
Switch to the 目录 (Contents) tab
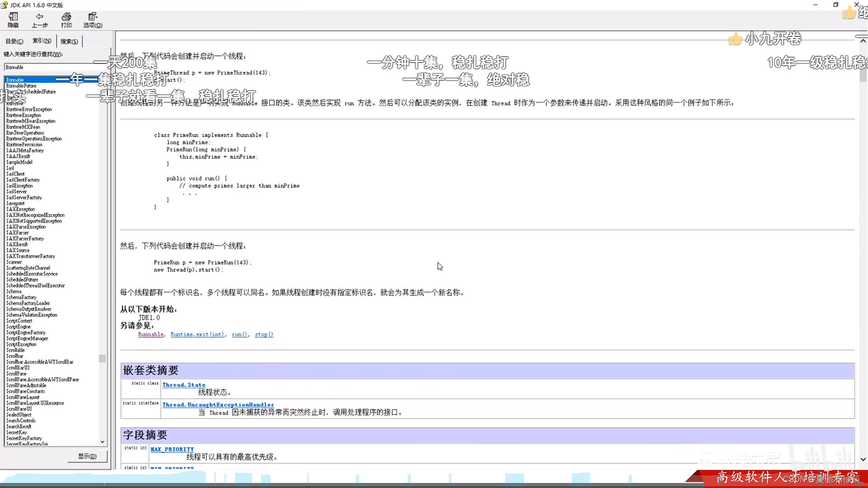(14, 41)
